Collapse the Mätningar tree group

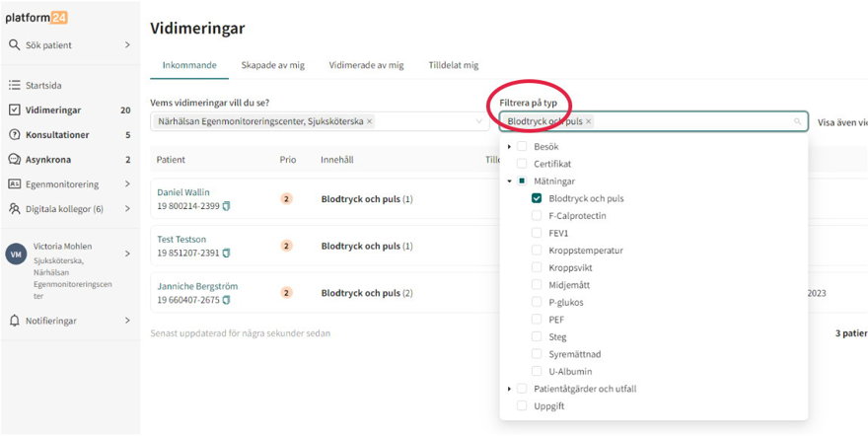509,182
